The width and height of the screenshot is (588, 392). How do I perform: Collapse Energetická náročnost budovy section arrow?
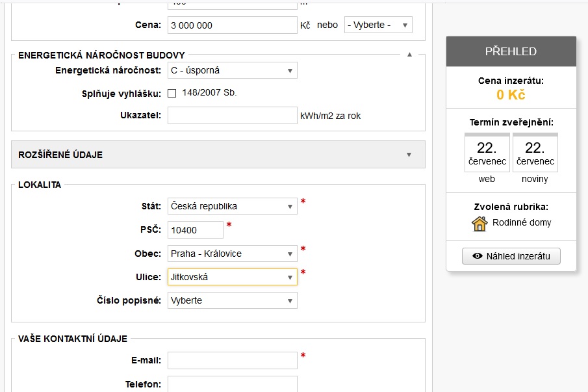coord(409,55)
